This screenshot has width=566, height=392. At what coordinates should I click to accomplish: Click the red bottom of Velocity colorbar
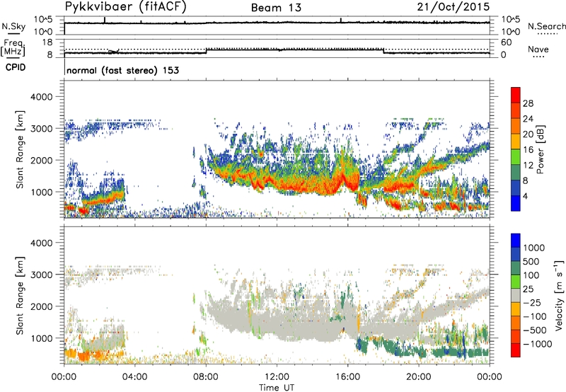[516, 350]
